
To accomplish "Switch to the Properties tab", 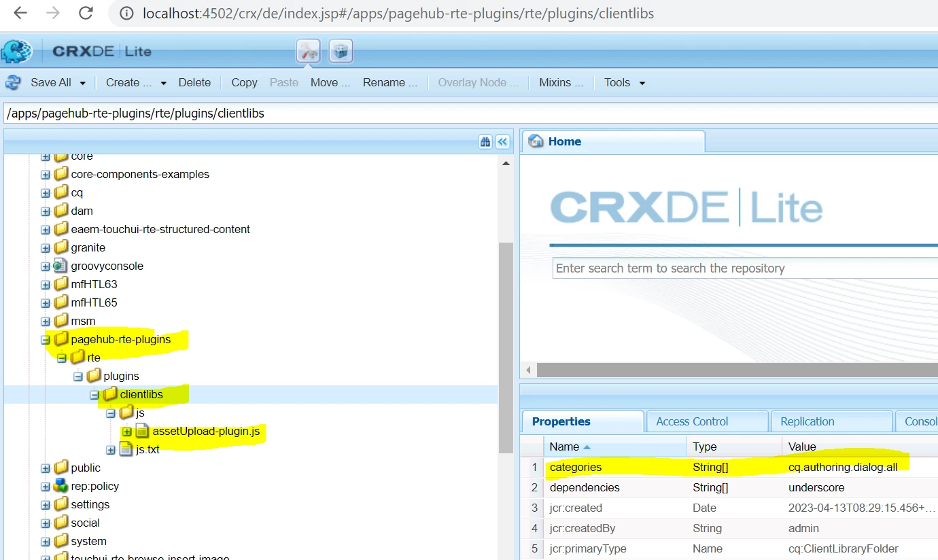I will tap(583, 421).
